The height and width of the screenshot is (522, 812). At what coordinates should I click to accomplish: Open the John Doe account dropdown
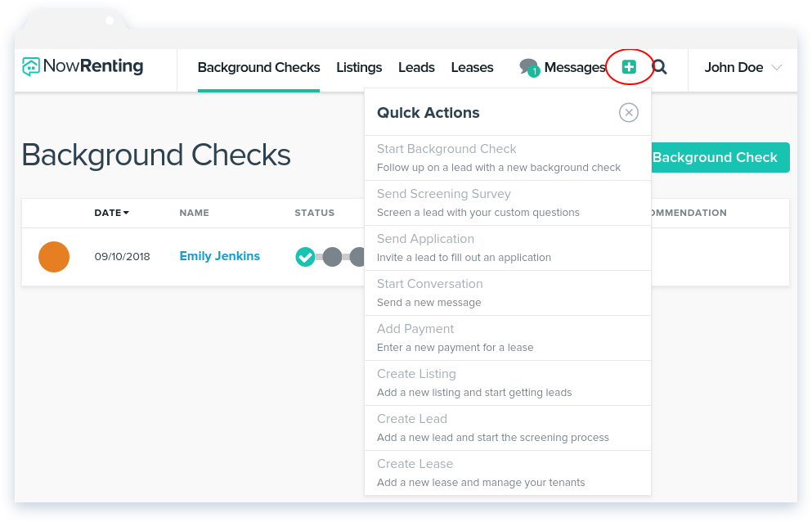742,67
